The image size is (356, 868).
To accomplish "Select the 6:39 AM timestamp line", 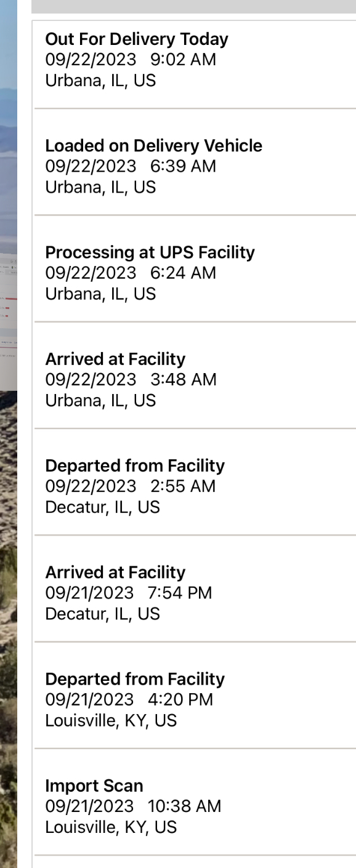I will [x=131, y=166].
